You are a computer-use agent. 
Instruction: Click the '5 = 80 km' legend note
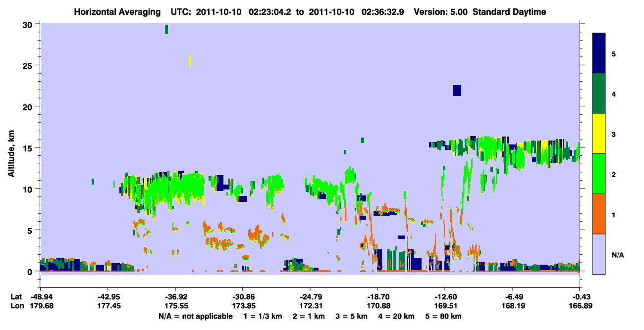[444, 316]
